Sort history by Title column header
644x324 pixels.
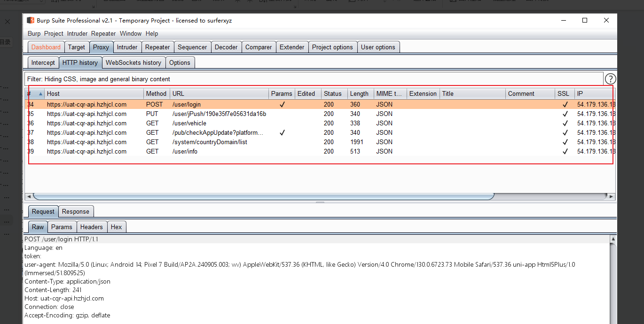[472, 93]
